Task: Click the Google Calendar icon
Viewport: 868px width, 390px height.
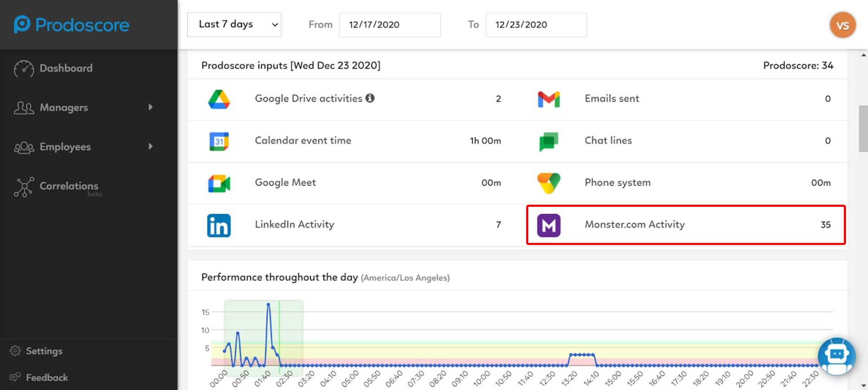Action: [219, 141]
